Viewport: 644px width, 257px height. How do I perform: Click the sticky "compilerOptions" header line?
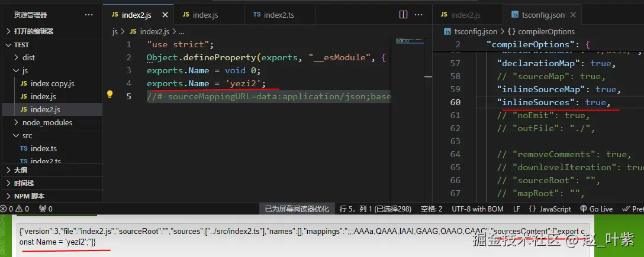538,44
